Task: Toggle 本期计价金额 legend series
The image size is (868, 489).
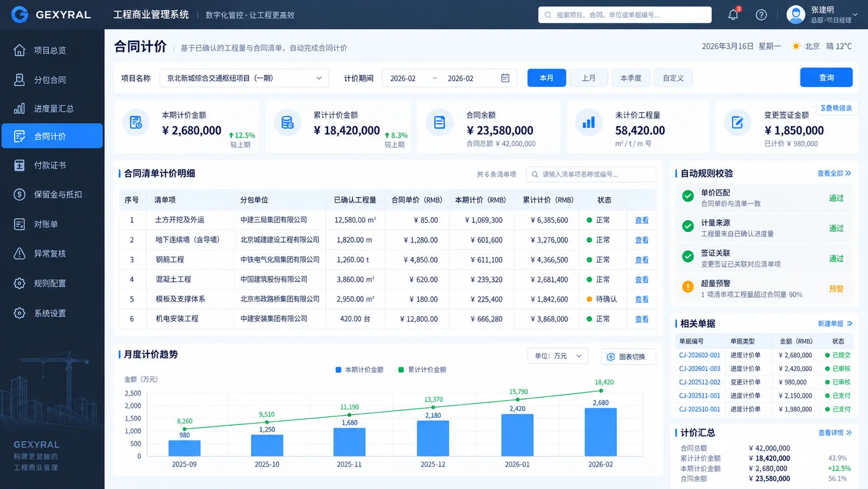Action: click(x=359, y=370)
